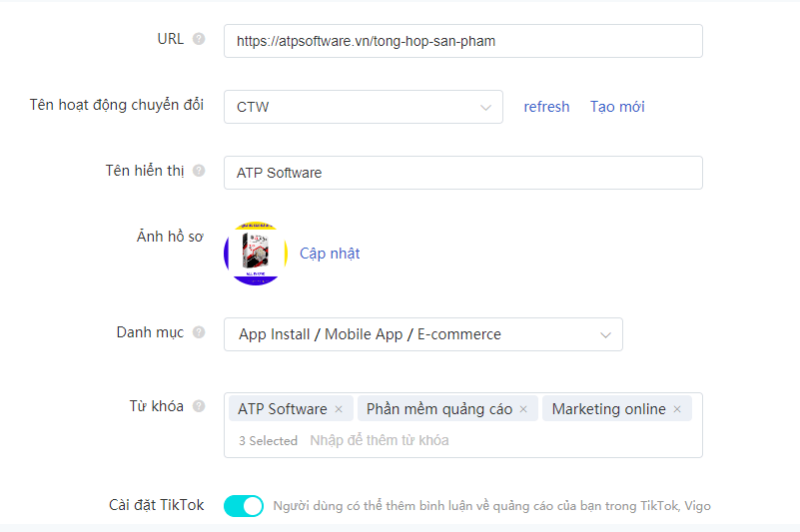Image resolution: width=800 pixels, height=532 pixels.
Task: Click the Tạo mới link
Action: click(617, 107)
